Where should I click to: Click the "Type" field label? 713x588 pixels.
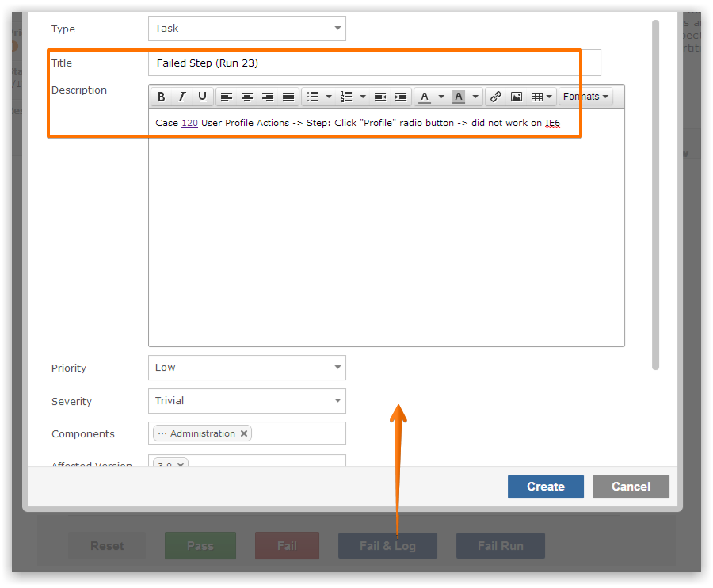pos(63,29)
